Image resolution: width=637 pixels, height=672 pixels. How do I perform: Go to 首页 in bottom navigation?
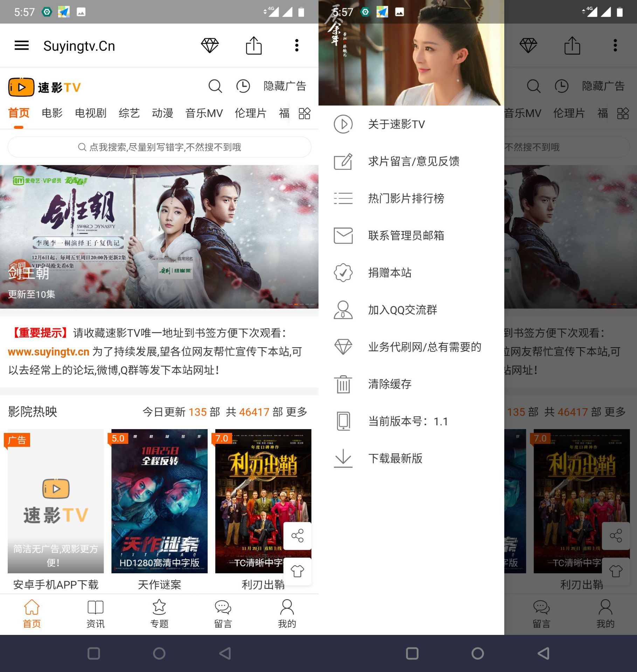(32, 614)
